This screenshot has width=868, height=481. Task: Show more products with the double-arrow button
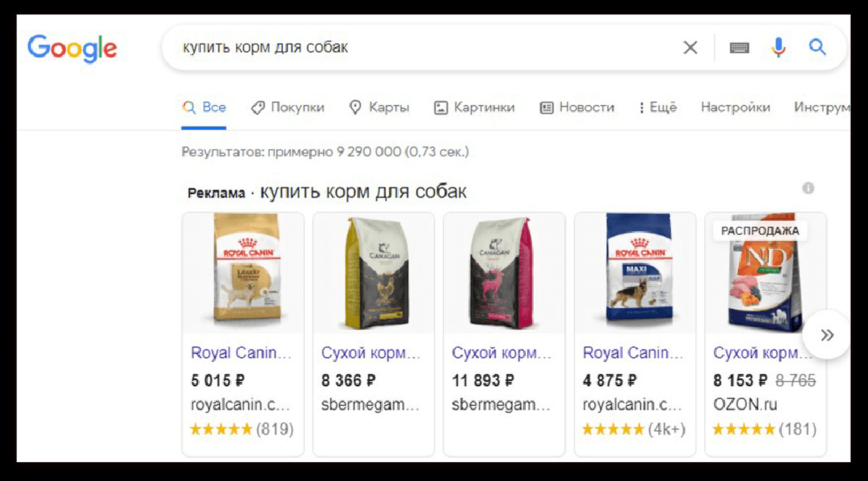point(827,334)
